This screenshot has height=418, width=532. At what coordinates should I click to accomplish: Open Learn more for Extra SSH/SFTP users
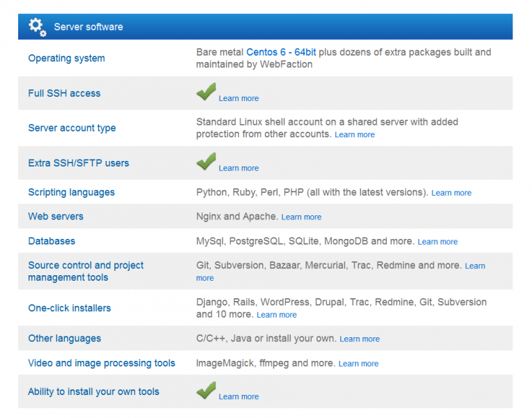pos(238,168)
